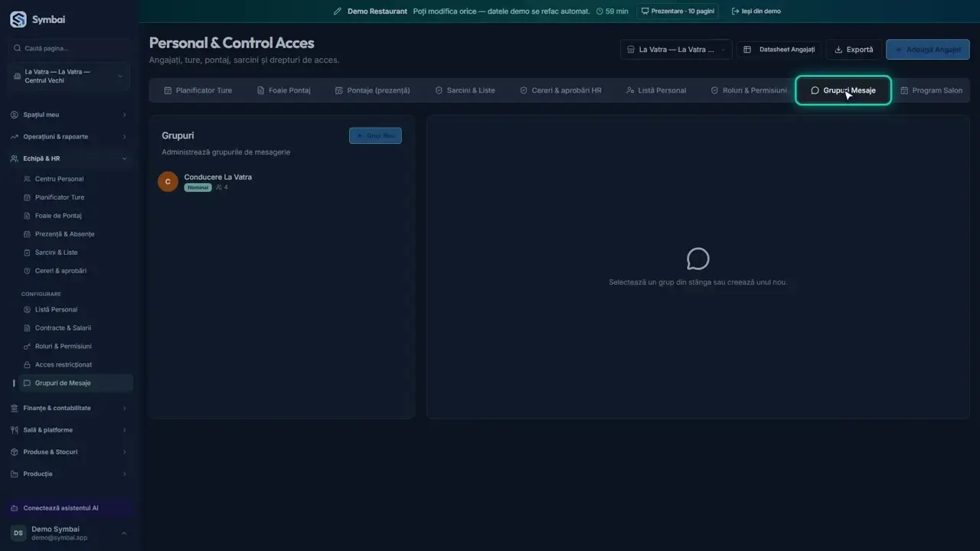This screenshot has width=980, height=551.
Task: Click the Listă Personal sidebar icon
Action: (28, 310)
